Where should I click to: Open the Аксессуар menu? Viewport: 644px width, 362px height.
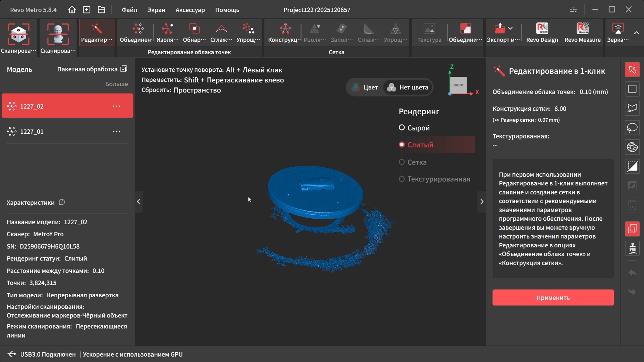point(190,10)
